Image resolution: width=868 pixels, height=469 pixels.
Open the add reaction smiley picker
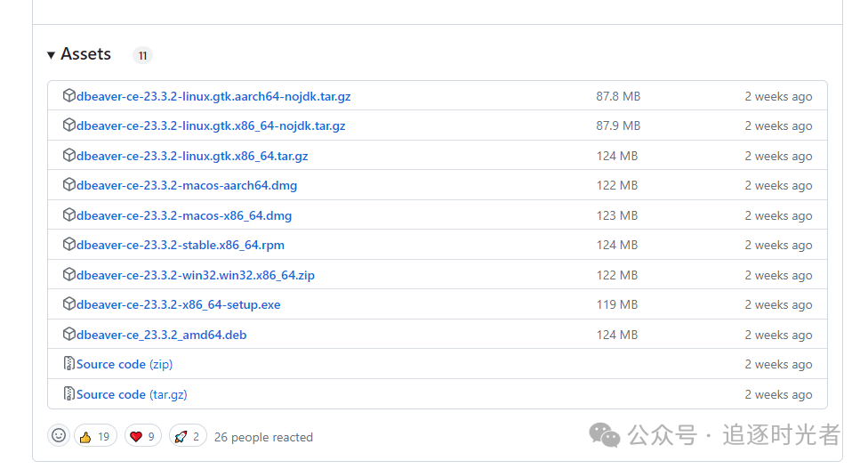(59, 435)
